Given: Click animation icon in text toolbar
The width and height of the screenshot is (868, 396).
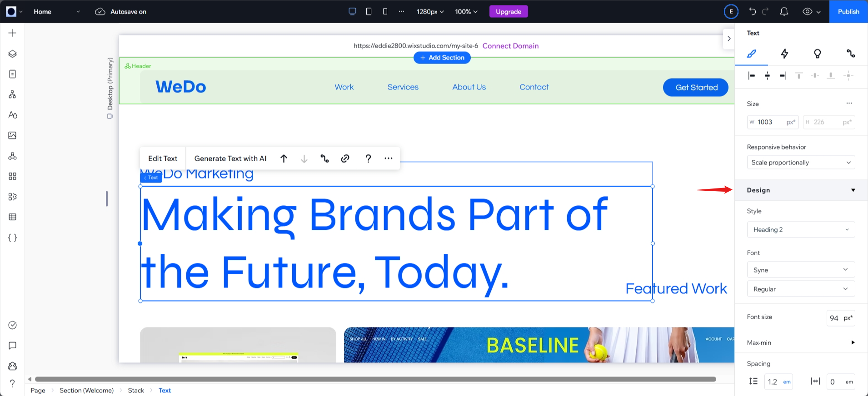Looking at the screenshot, I should point(324,158).
